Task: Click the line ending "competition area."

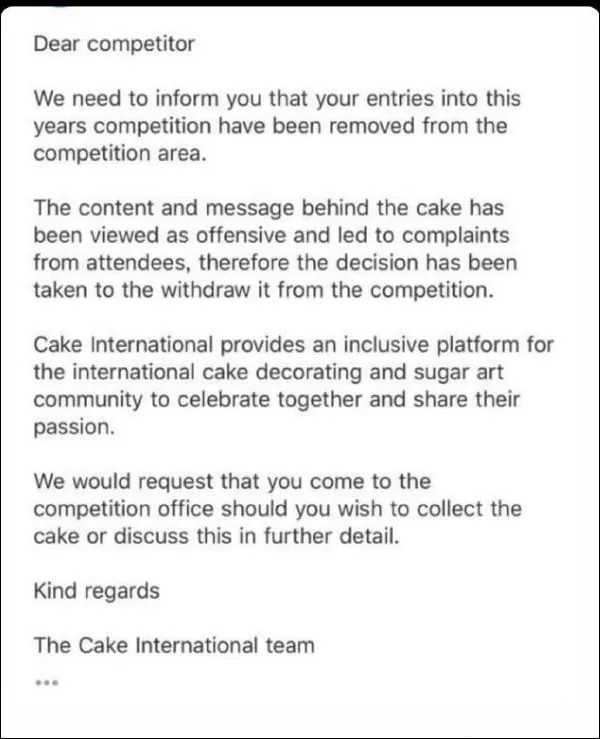Action: point(120,154)
